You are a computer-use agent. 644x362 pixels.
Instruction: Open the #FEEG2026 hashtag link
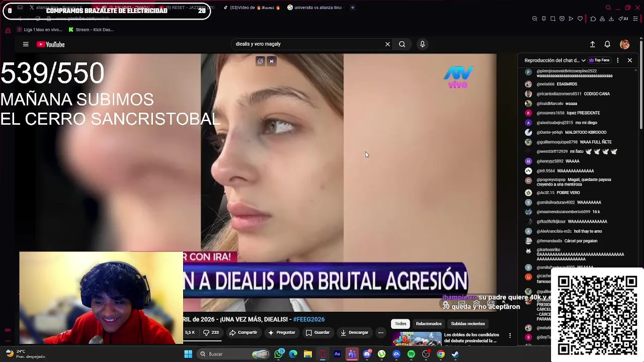309,319
